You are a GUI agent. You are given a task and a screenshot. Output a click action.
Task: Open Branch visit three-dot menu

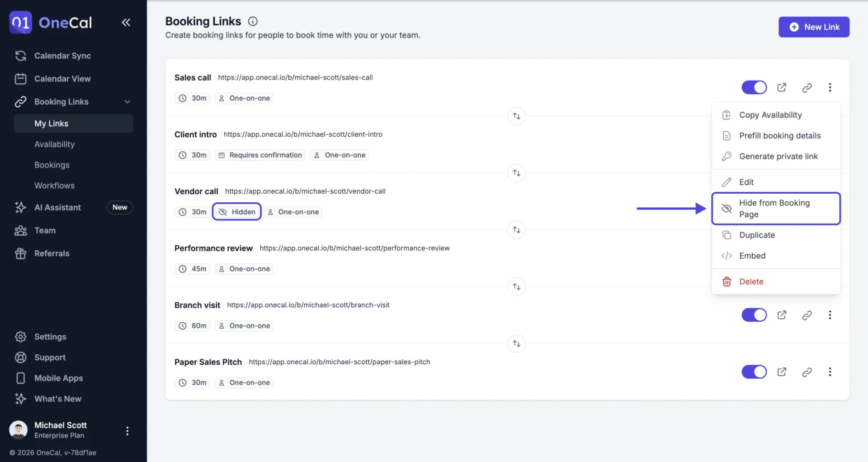830,315
